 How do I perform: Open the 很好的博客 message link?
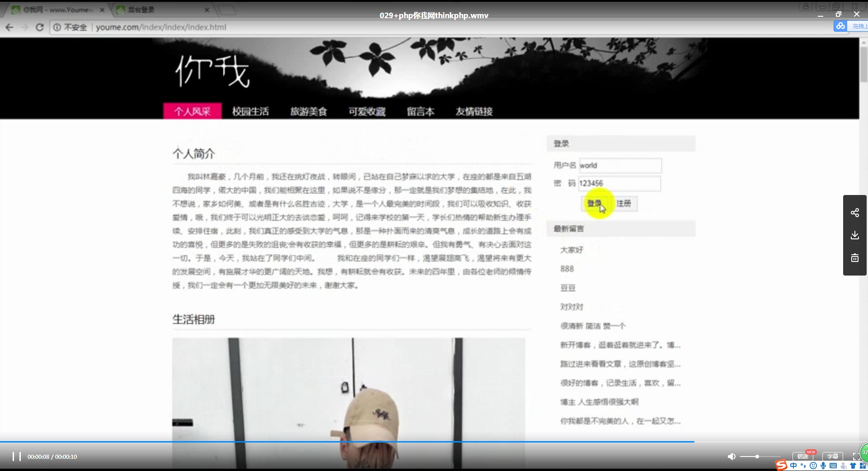(x=620, y=383)
